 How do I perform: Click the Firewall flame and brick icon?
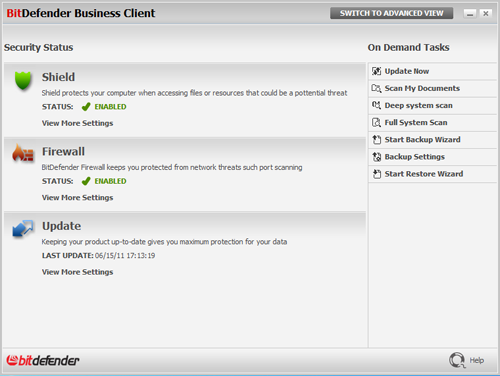click(23, 153)
